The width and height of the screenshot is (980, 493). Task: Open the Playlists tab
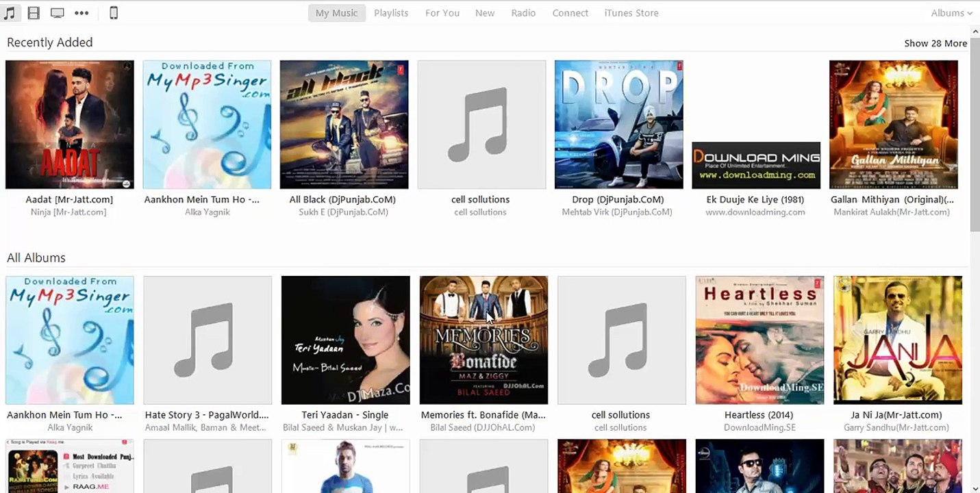click(x=391, y=13)
